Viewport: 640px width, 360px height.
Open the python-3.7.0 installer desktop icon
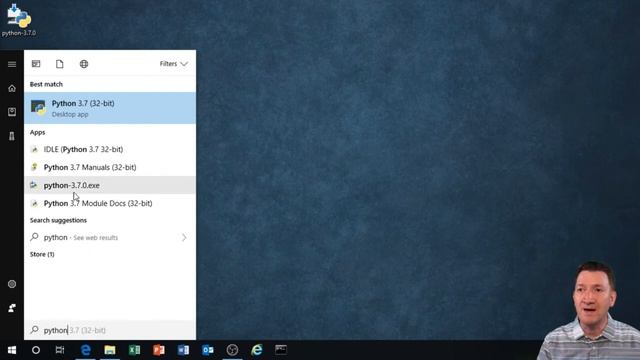(x=19, y=20)
